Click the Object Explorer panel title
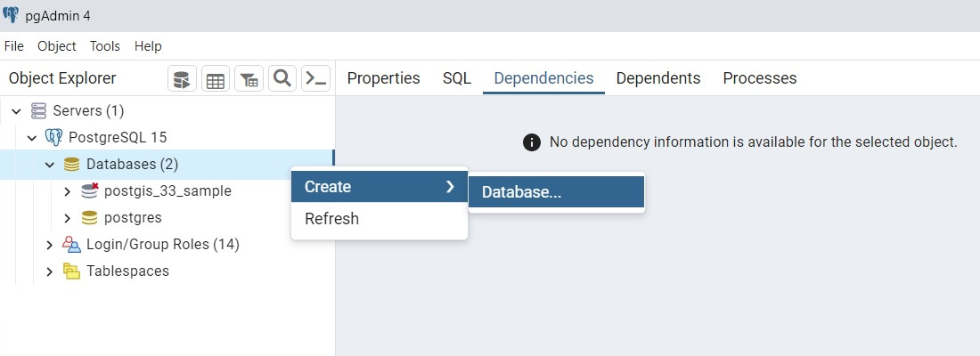 pyautogui.click(x=62, y=78)
